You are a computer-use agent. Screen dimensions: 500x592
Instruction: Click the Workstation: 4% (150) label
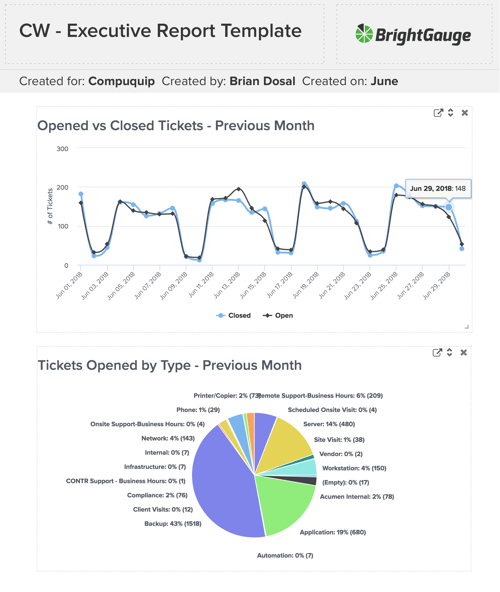(354, 468)
